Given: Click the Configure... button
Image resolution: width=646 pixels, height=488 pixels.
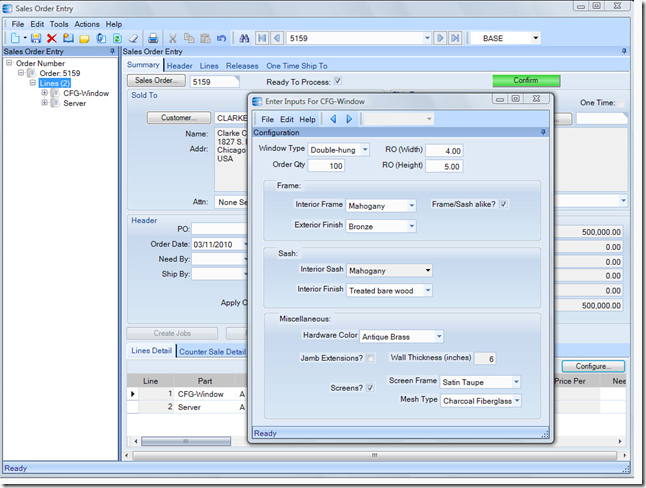Looking at the screenshot, I should click(x=593, y=366).
